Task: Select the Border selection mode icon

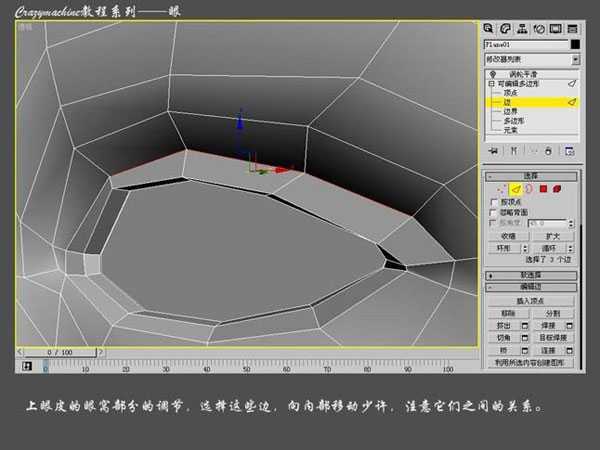Action: [529, 189]
